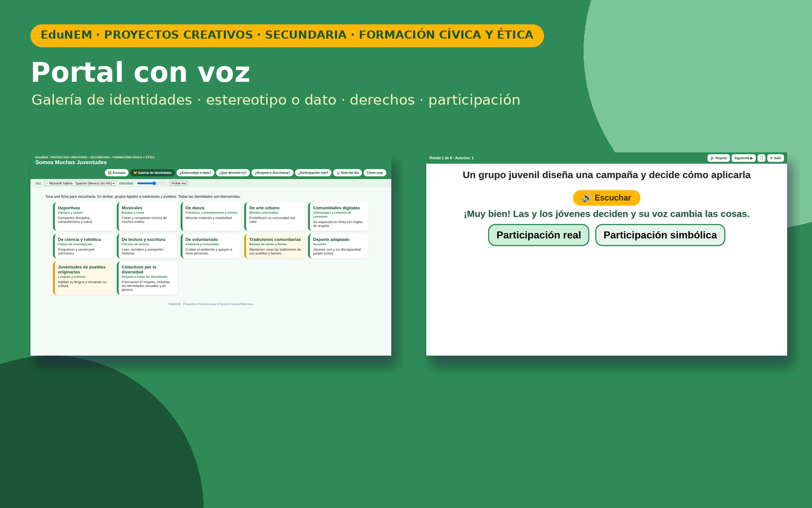Screen dimensions: 812x508
Task: Expand the Voz voice dropdown
Action: [x=80, y=183]
